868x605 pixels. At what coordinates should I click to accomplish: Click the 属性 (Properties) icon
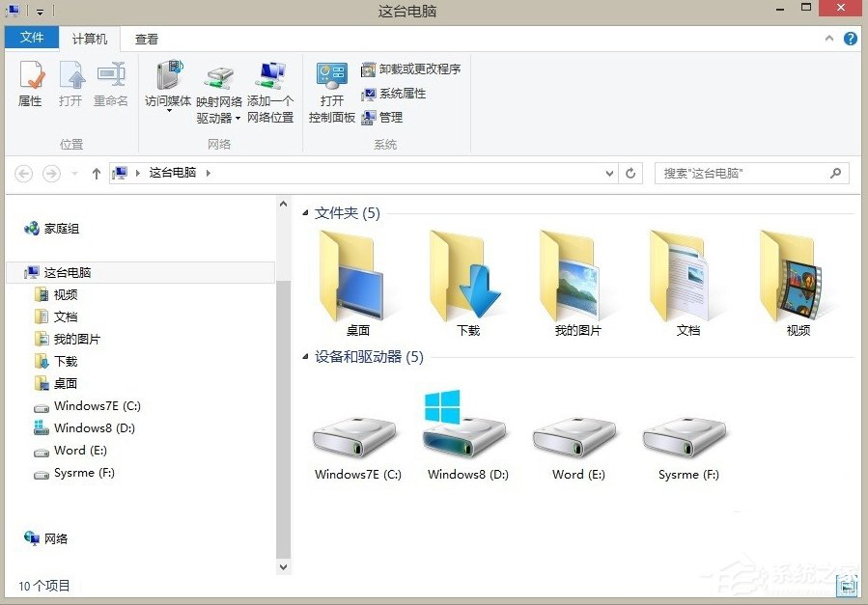click(x=30, y=85)
